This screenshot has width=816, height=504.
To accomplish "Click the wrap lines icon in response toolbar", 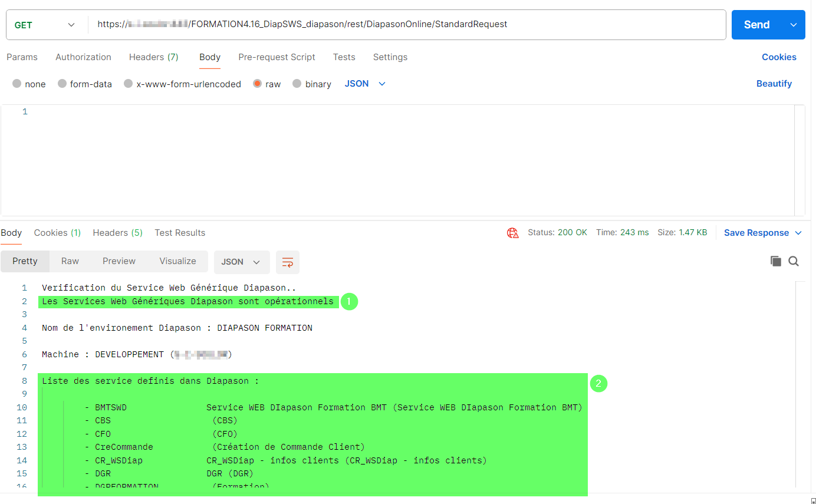I will coord(288,262).
